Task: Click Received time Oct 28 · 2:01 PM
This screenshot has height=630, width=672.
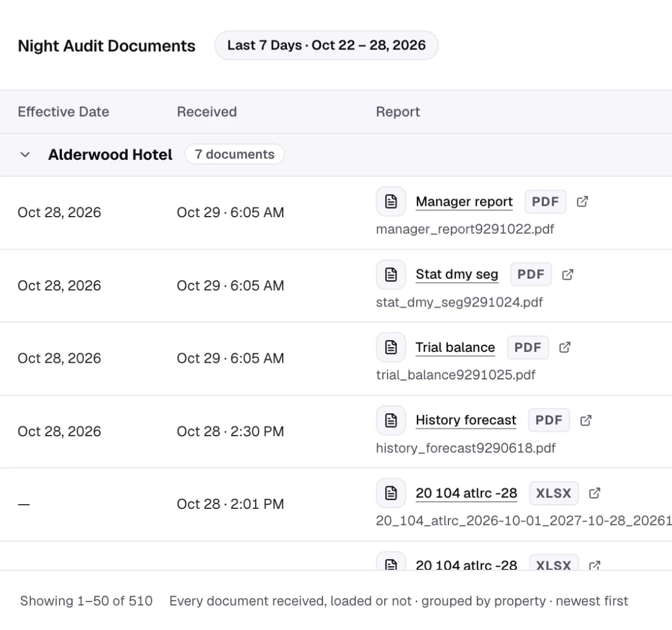Action: pyautogui.click(x=230, y=504)
